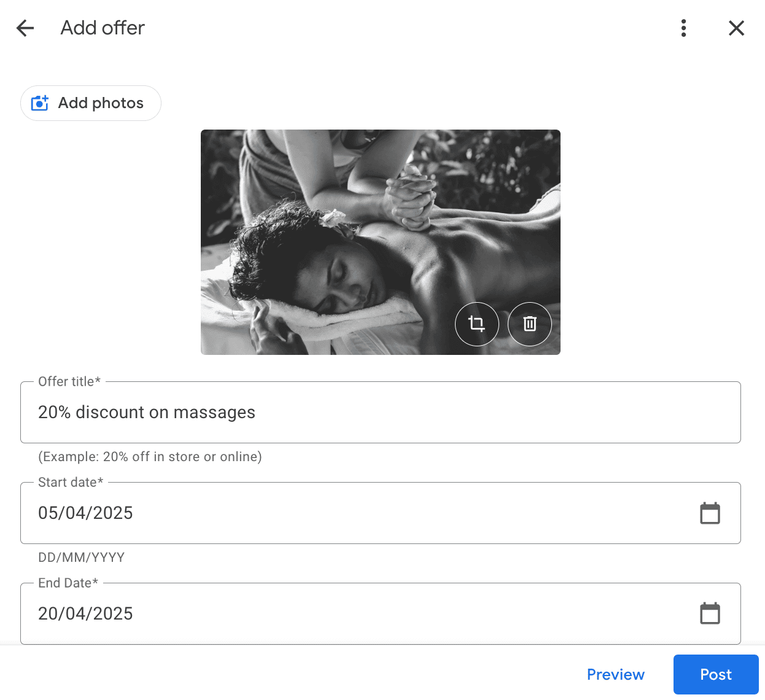Crop the uploaded massage photo
The image size is (765, 700).
tap(477, 324)
